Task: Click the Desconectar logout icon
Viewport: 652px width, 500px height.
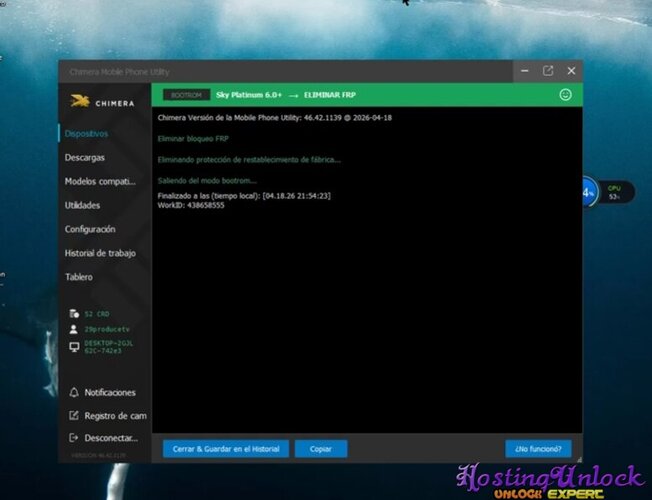Action: coord(74,438)
